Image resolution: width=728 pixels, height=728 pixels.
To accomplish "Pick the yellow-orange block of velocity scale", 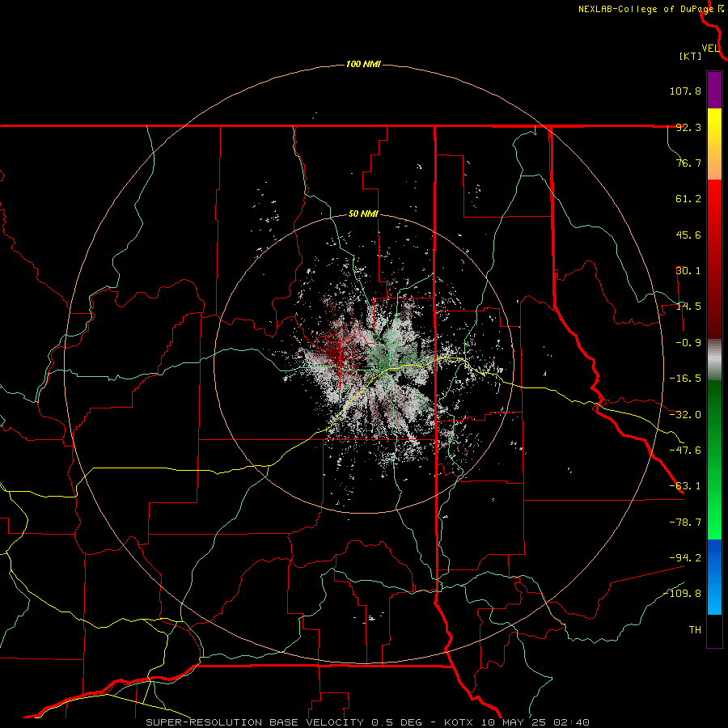I will click(x=714, y=144).
